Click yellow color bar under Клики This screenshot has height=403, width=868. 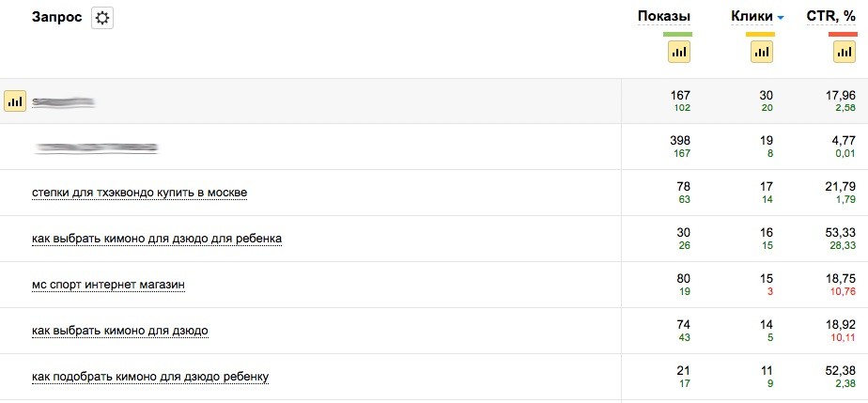[x=760, y=34]
